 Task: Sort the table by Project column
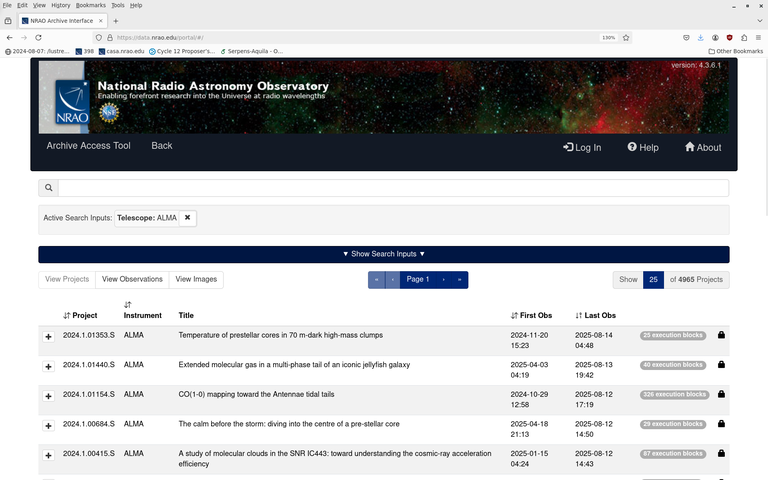click(80, 315)
